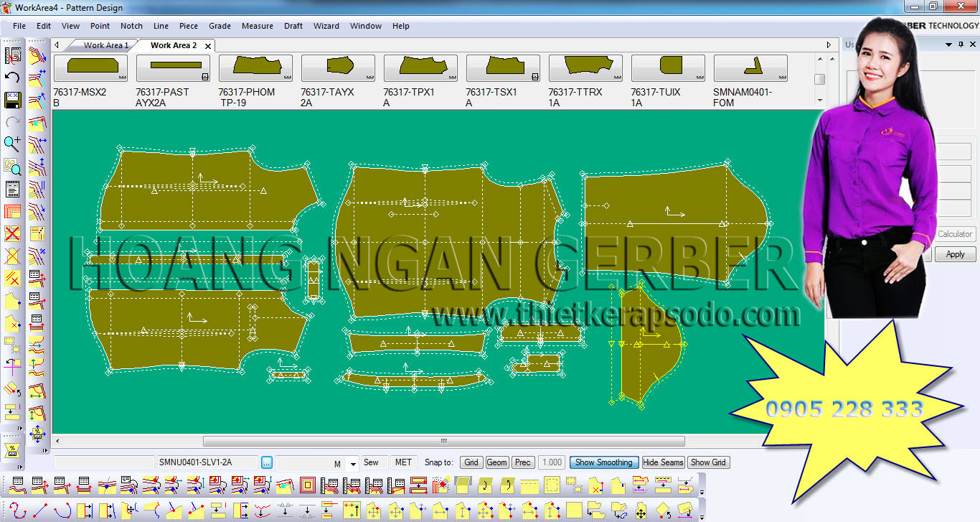Click the plain yellow square piece icon
Screen dimensions: 980x522
pyautogui.click(x=573, y=511)
